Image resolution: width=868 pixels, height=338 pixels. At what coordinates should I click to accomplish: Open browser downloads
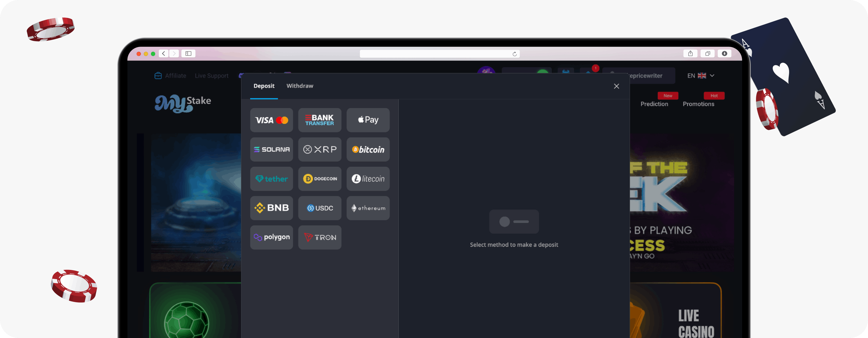click(x=724, y=53)
